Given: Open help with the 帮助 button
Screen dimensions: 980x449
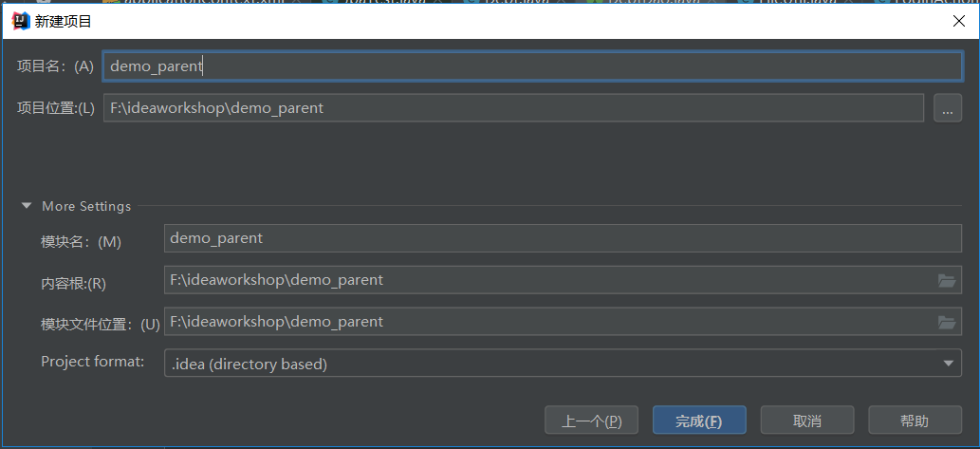Looking at the screenshot, I should [915, 421].
